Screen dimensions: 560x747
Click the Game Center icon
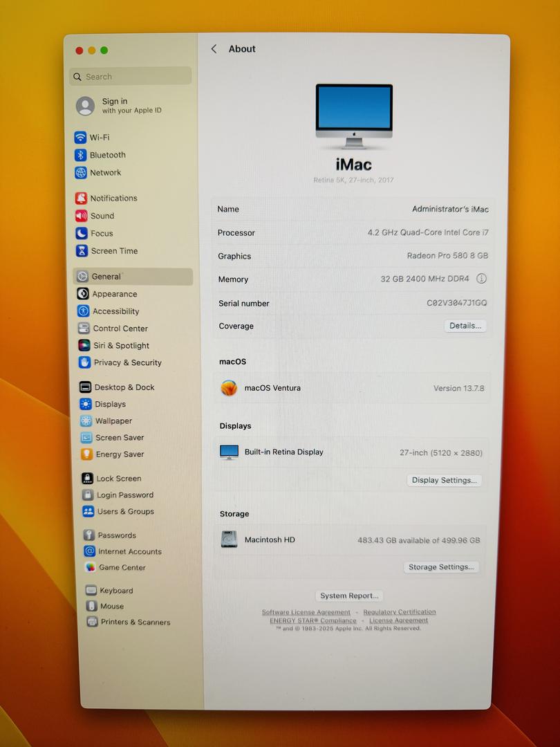coord(90,567)
